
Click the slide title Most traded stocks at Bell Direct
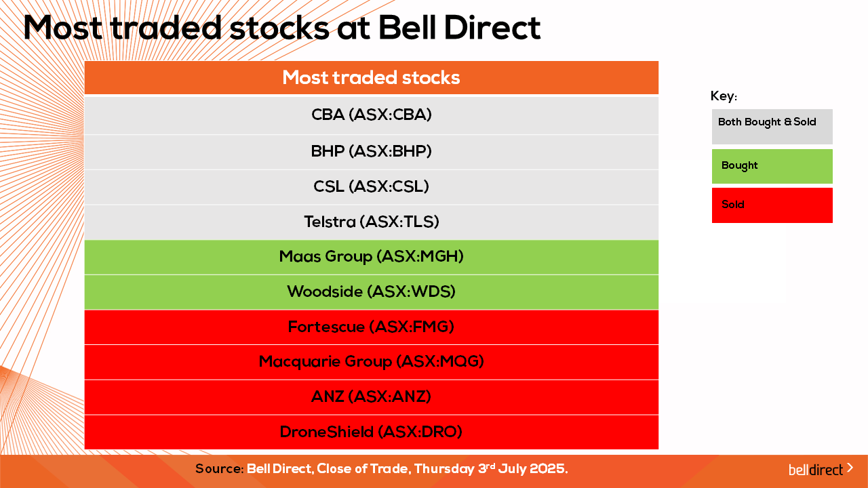click(x=282, y=28)
